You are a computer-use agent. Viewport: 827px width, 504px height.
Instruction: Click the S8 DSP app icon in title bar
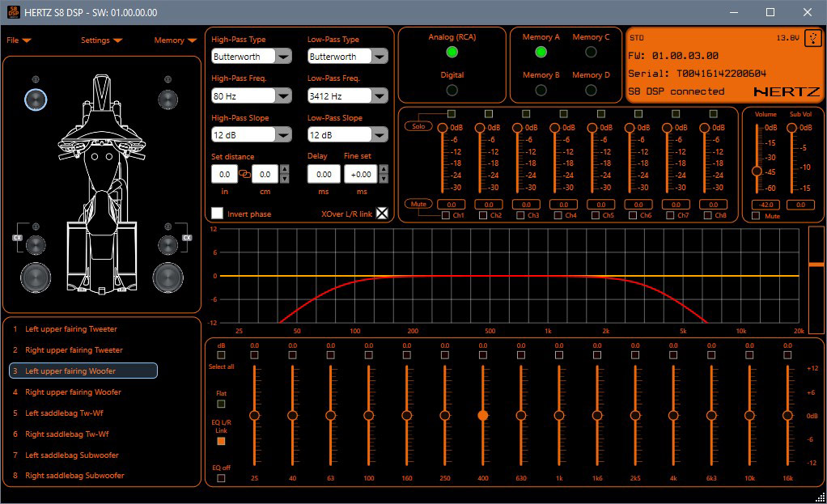pyautogui.click(x=13, y=12)
